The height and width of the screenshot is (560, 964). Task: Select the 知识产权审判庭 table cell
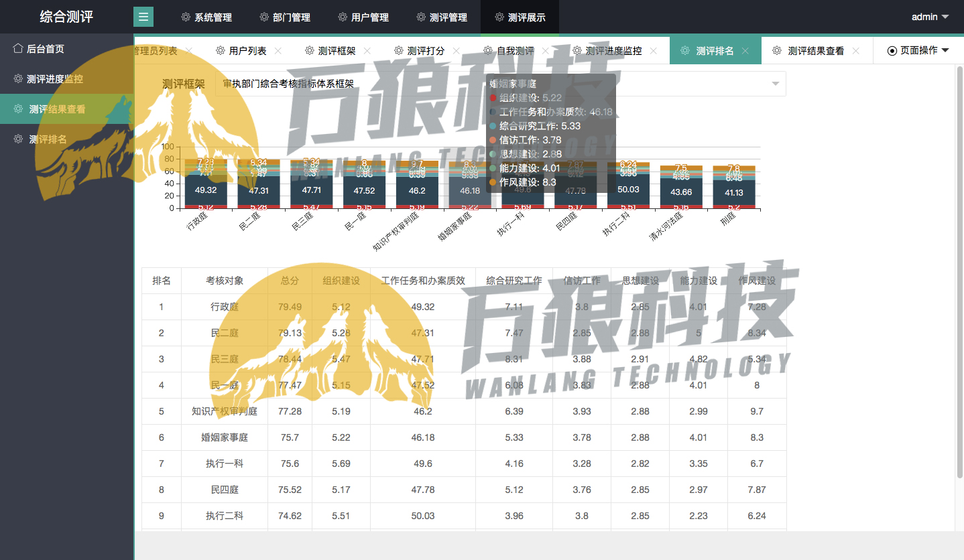(225, 411)
